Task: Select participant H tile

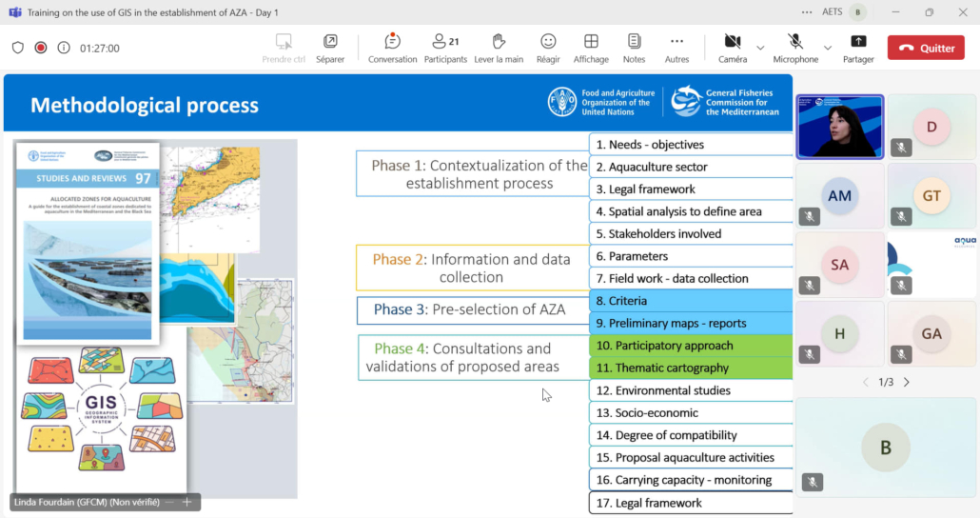Action: coord(839,333)
